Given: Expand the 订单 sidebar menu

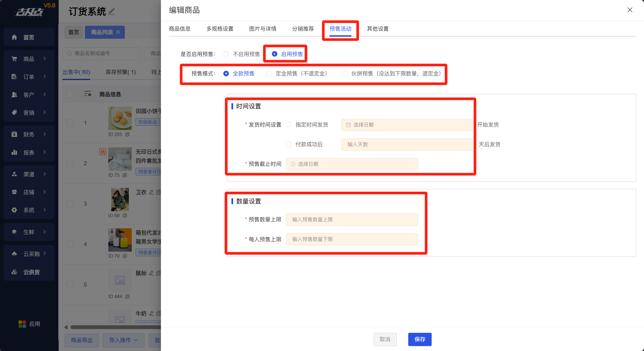Looking at the screenshot, I should point(29,77).
